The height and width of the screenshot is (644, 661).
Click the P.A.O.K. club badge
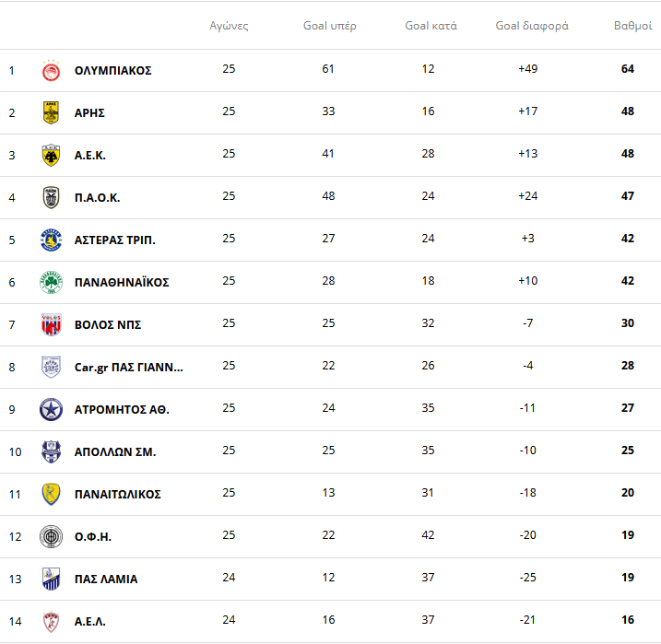(x=51, y=198)
